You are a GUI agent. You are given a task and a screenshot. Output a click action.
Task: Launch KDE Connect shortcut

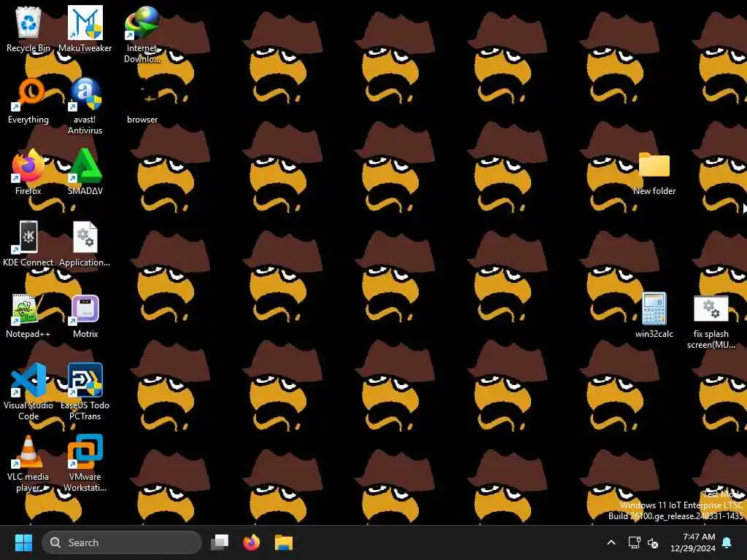click(x=28, y=244)
